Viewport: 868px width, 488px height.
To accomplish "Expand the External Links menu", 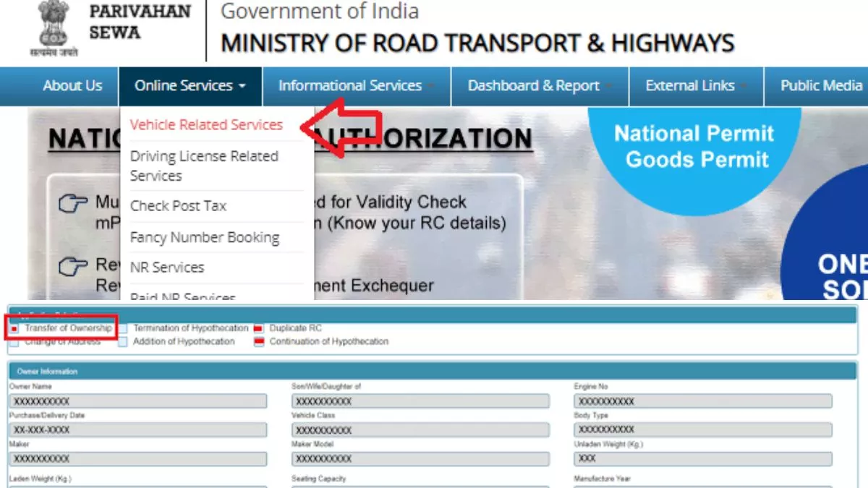I will 696,86.
